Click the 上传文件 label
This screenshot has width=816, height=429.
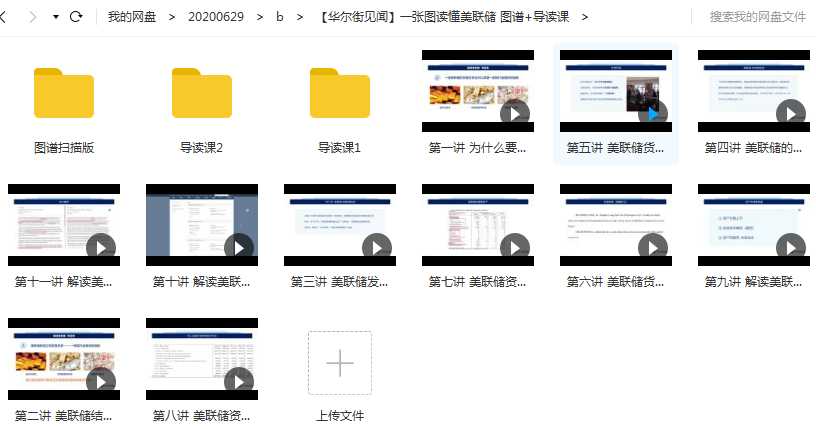[x=340, y=416]
